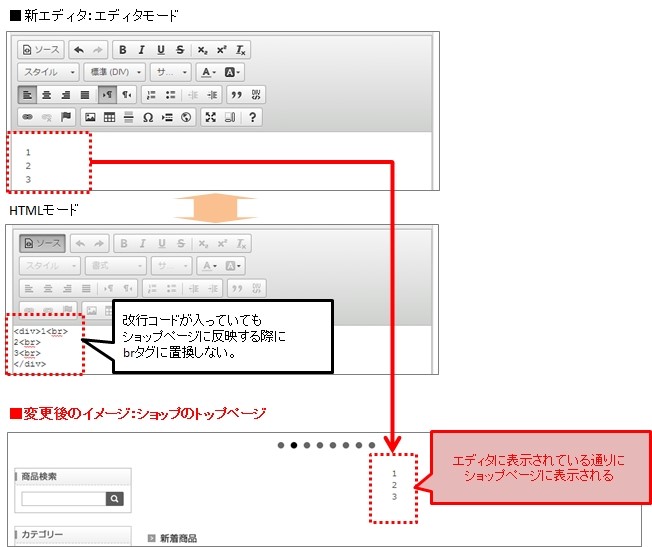Insert special character (Ω) in the top editor
This screenshot has width=652, height=547.
pyautogui.click(x=147, y=117)
